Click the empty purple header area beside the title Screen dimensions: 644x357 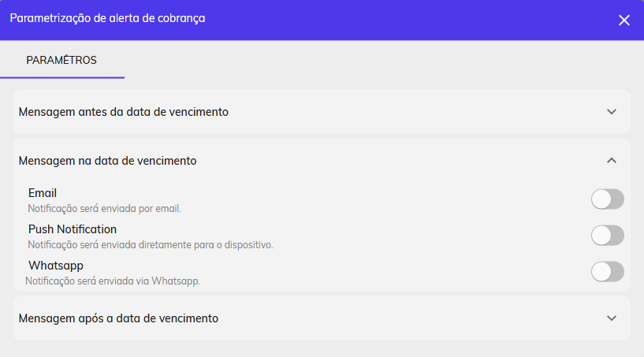[x=411, y=20]
